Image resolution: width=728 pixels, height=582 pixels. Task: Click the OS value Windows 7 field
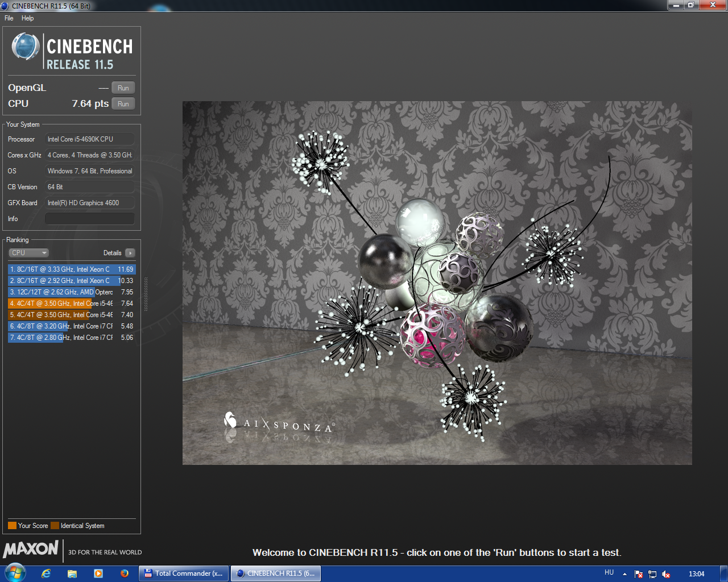(90, 171)
